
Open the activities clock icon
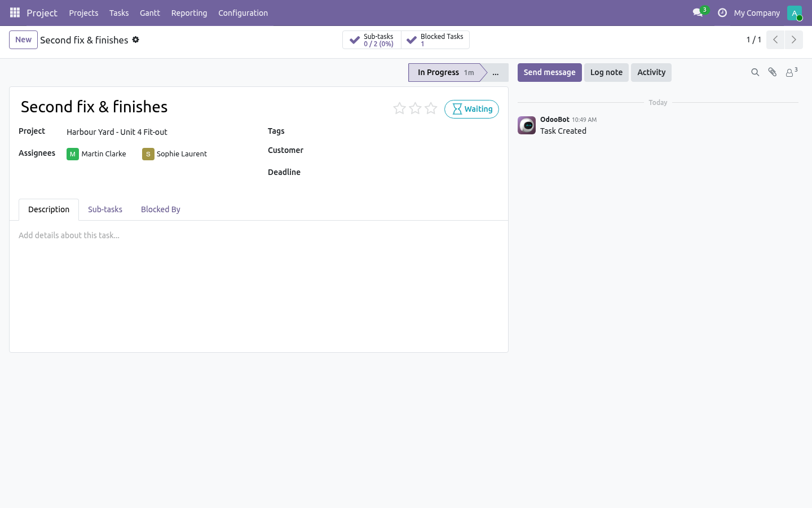point(722,12)
